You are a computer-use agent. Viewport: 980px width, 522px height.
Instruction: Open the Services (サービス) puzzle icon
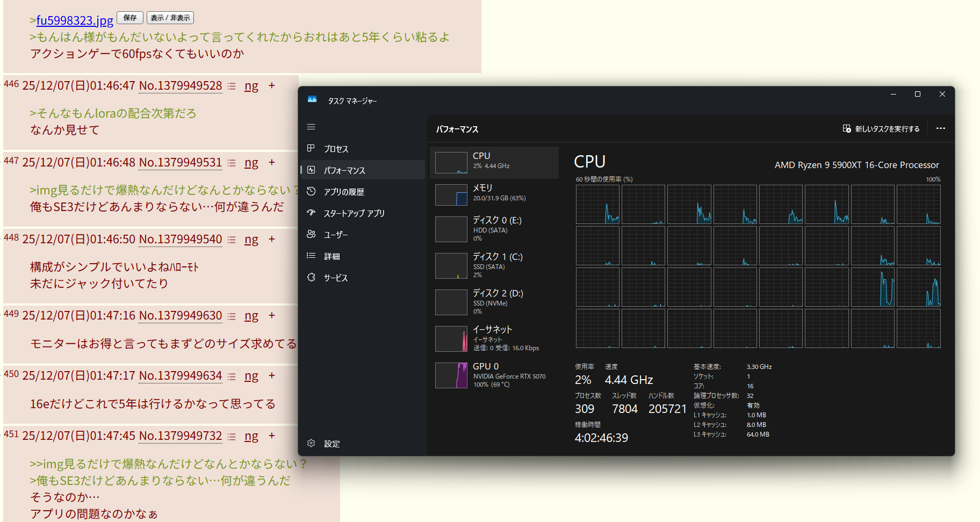311,277
